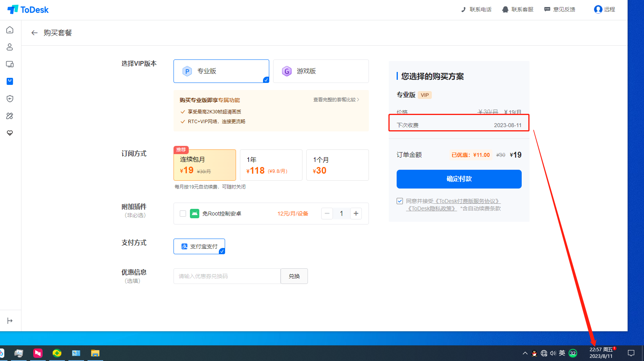
Task: Click the 推荐 tag on 连续包月
Action: click(181, 150)
